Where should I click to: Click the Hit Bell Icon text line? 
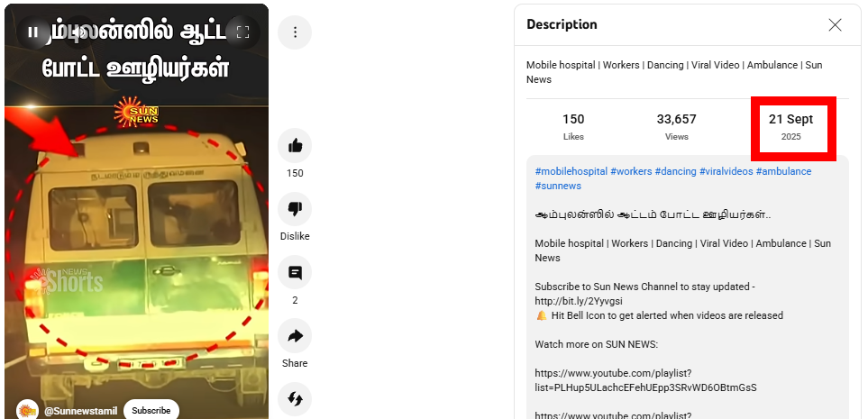[x=659, y=315]
